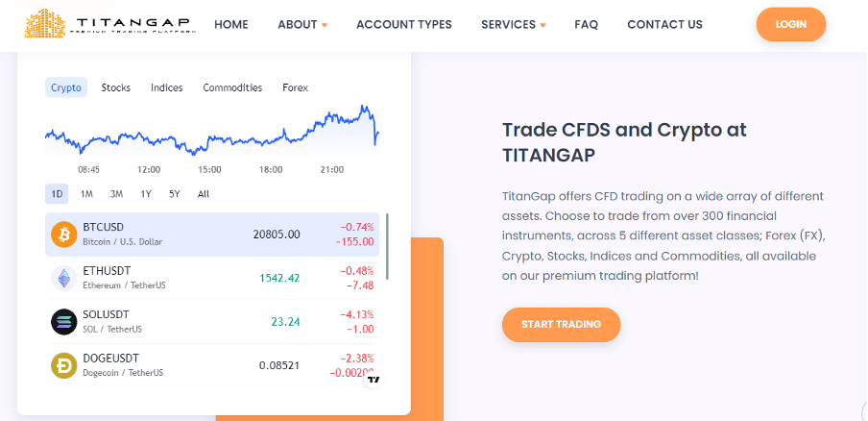
Task: Go to Contact Us page
Action: pos(664,24)
